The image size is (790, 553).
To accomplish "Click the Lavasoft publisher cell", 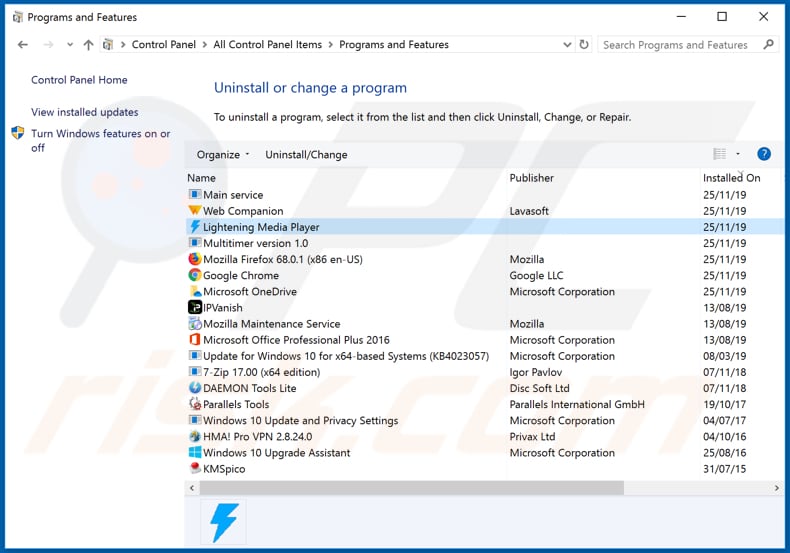I will (x=529, y=211).
